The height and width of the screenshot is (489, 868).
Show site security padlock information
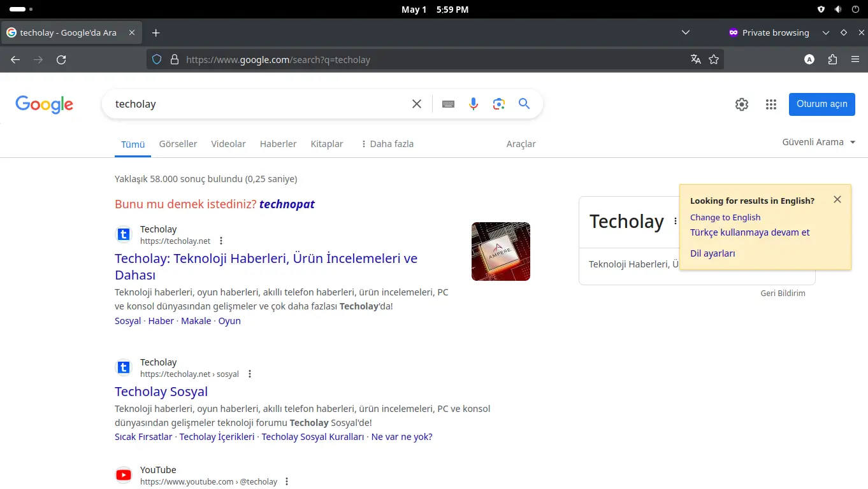174,59
